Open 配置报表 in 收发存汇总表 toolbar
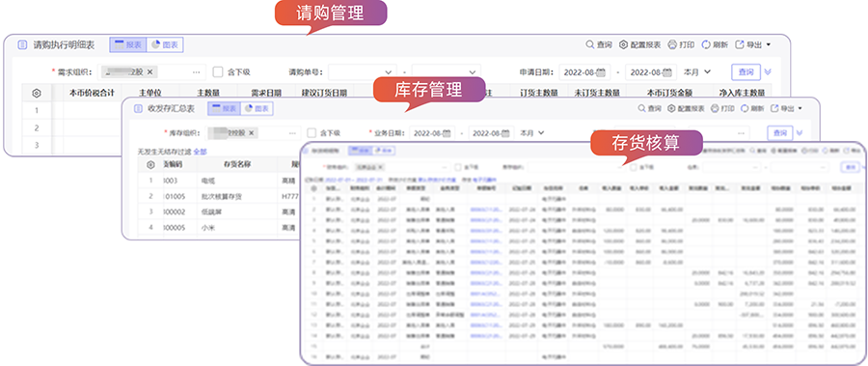 pyautogui.click(x=686, y=109)
